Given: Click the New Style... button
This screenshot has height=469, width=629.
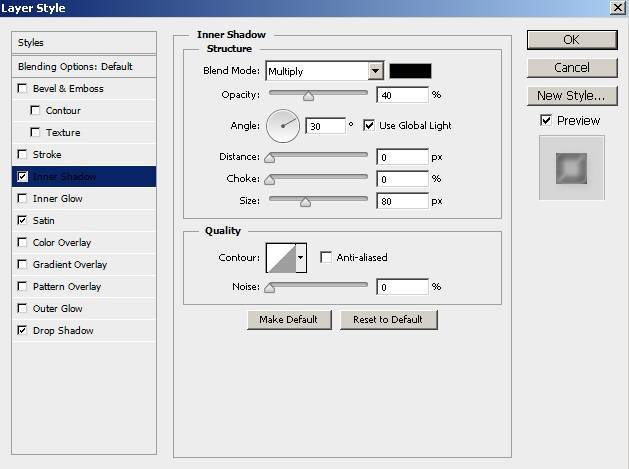Looking at the screenshot, I should 572,95.
